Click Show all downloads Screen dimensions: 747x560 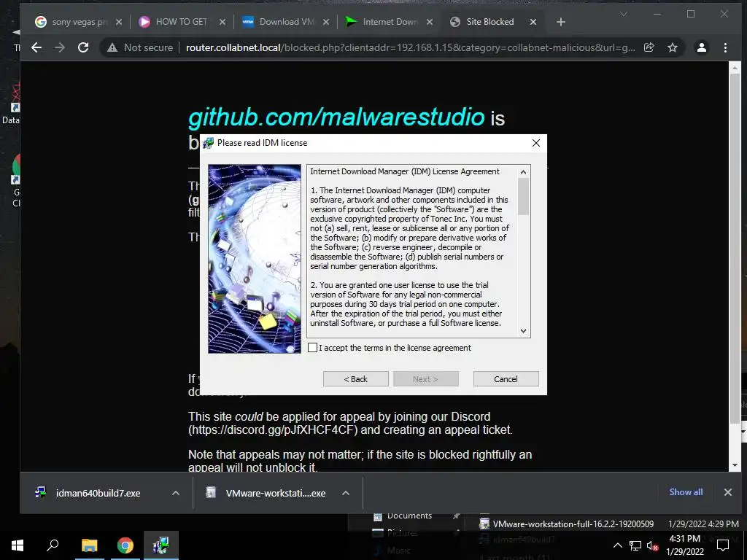[x=686, y=492]
